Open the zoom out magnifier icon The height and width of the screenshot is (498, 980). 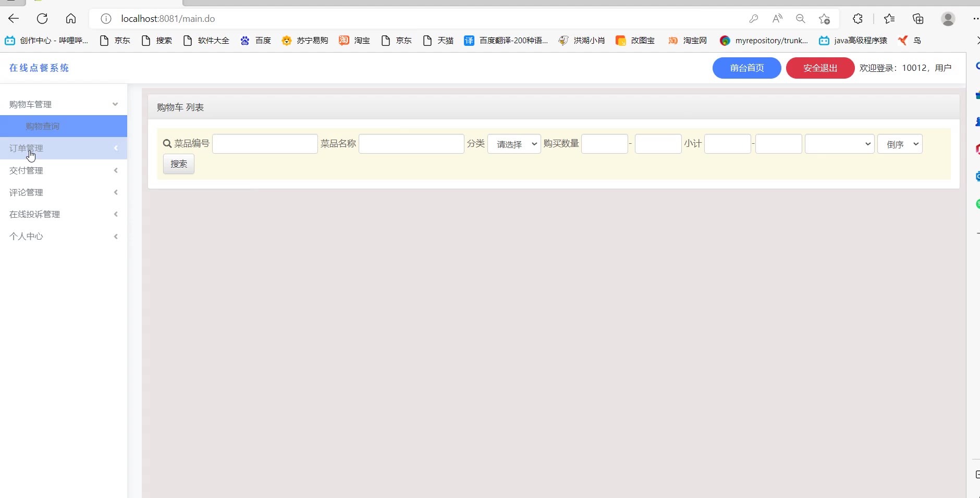click(x=801, y=19)
